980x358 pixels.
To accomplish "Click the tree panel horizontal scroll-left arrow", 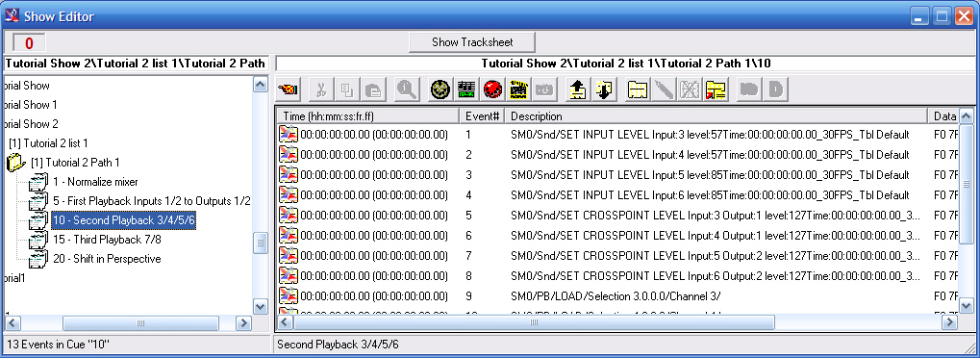I will [13, 323].
